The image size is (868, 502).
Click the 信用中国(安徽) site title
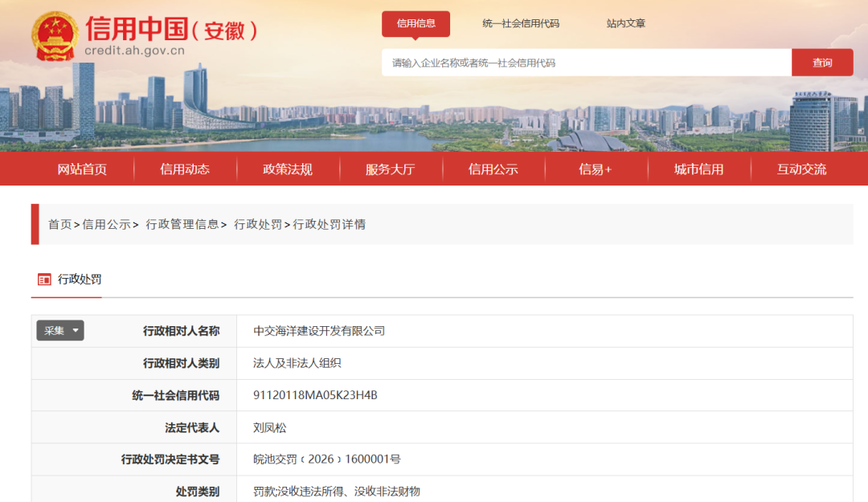coord(171,31)
